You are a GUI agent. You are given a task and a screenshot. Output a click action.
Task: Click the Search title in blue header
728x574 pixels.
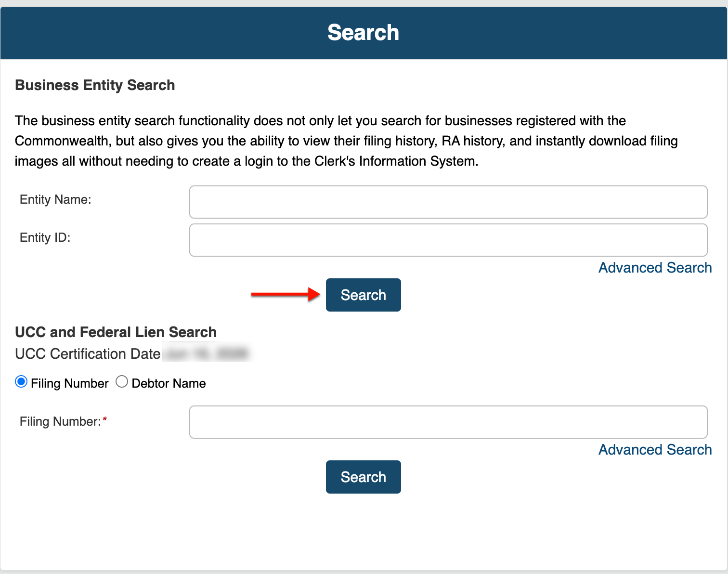tap(364, 33)
